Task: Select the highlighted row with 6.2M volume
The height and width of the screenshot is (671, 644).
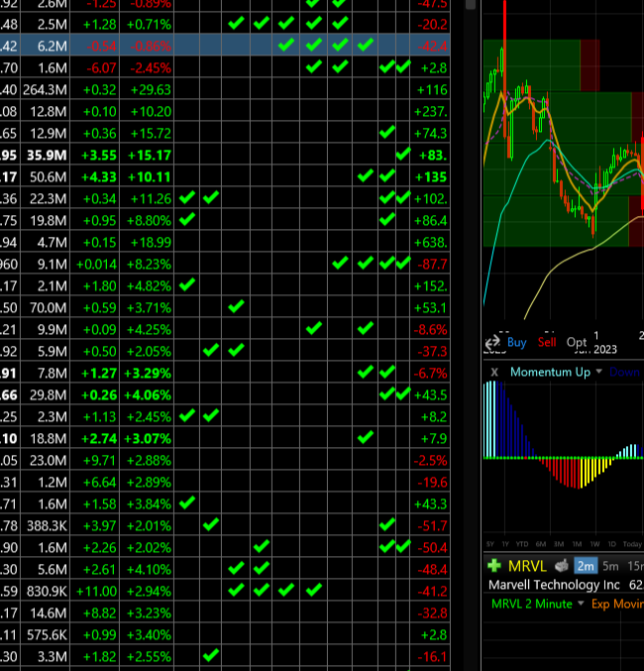Action: 225,46
